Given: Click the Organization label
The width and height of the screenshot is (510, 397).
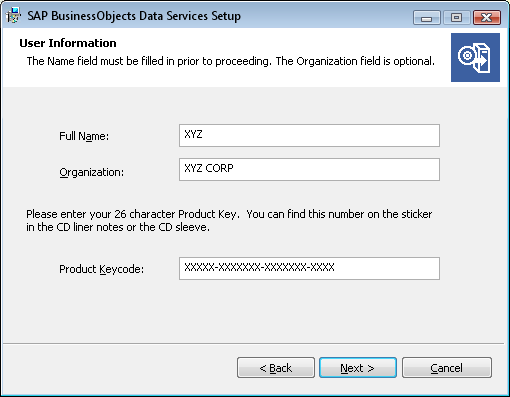Looking at the screenshot, I should [x=92, y=172].
